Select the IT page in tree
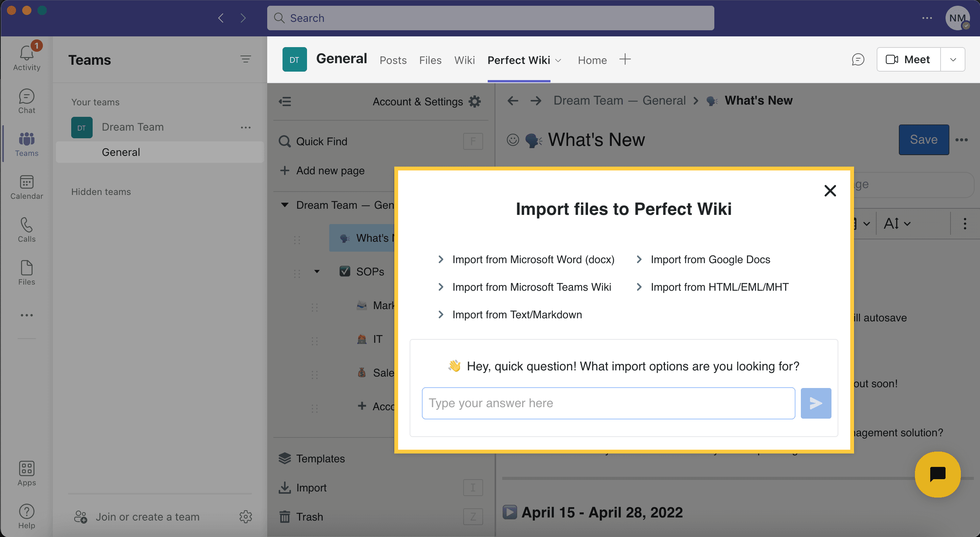980x537 pixels. point(369,339)
